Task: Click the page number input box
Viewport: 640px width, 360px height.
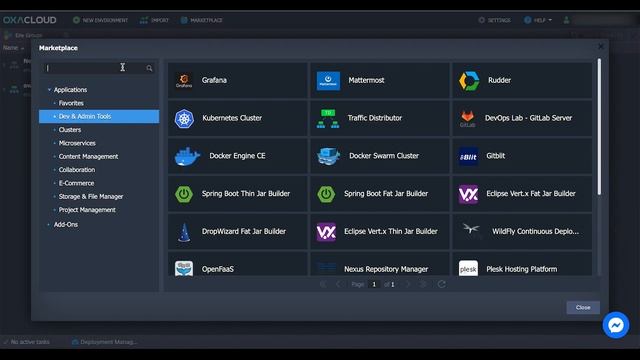Action: tap(373, 284)
